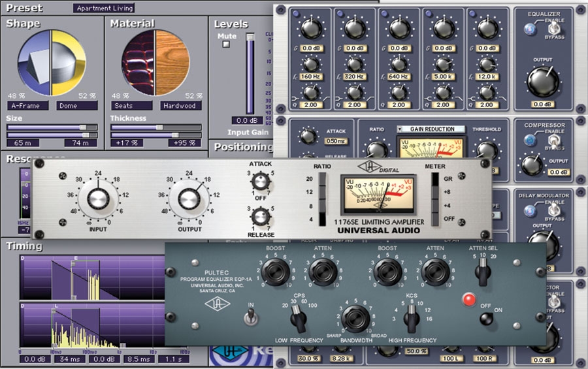
Task: Enable the 5.00 k EQ band button
Action: [x=429, y=14]
